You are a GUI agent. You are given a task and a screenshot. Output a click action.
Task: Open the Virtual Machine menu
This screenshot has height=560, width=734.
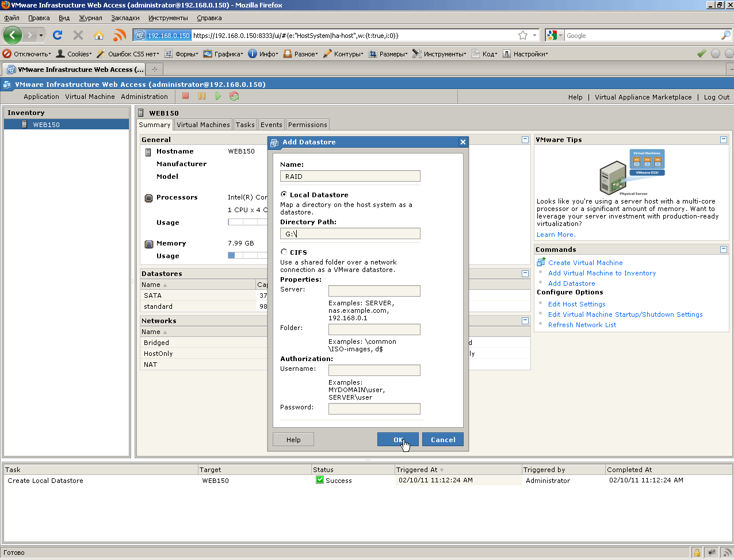coord(90,97)
